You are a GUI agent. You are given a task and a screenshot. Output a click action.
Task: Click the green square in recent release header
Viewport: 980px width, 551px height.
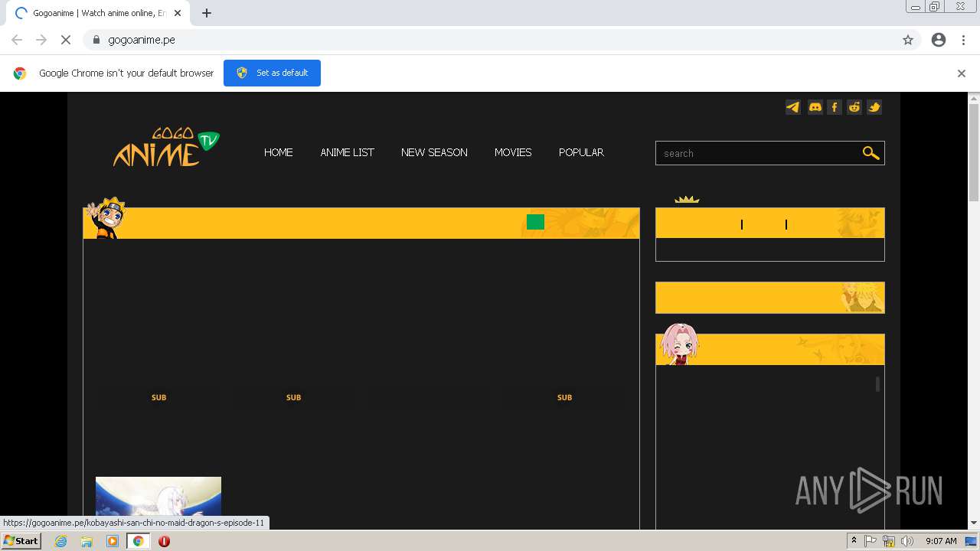click(535, 222)
